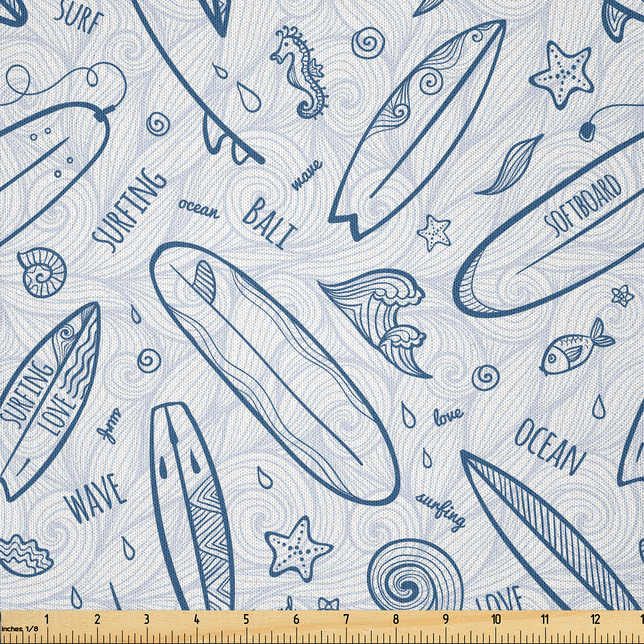Image resolution: width=644 pixels, height=644 pixels.
Task: Click the lowercase script word "wave"
Action: coord(307,175)
